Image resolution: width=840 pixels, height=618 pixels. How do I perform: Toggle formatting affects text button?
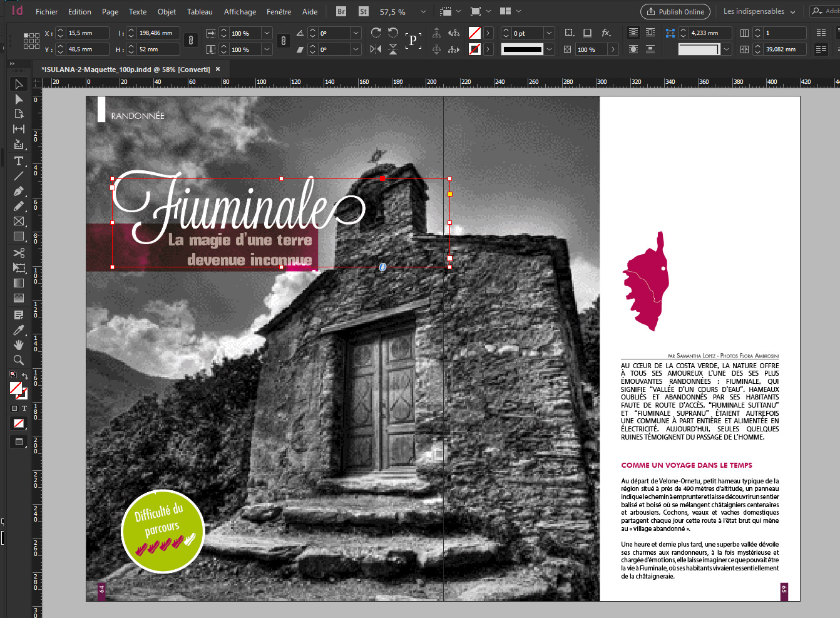(24, 408)
